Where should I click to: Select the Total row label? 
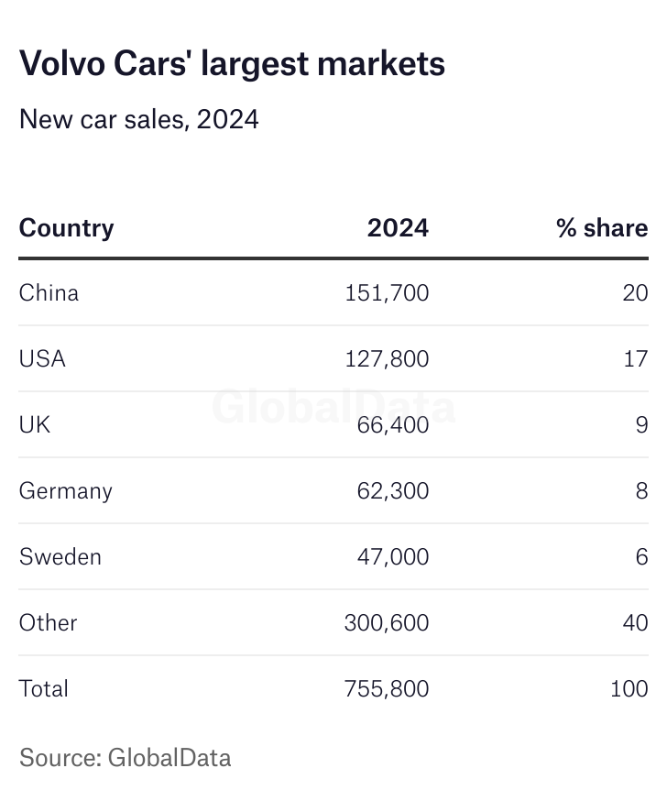tap(43, 688)
